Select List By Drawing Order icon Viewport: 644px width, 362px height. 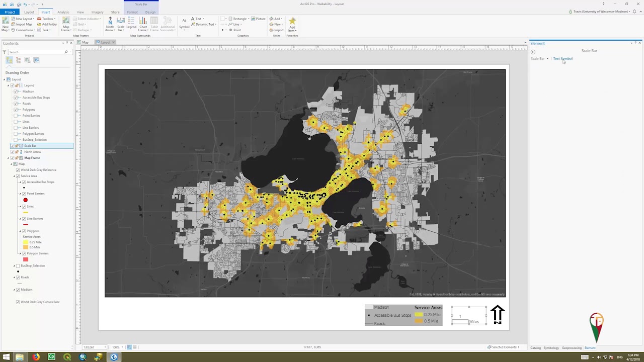pos(9,60)
